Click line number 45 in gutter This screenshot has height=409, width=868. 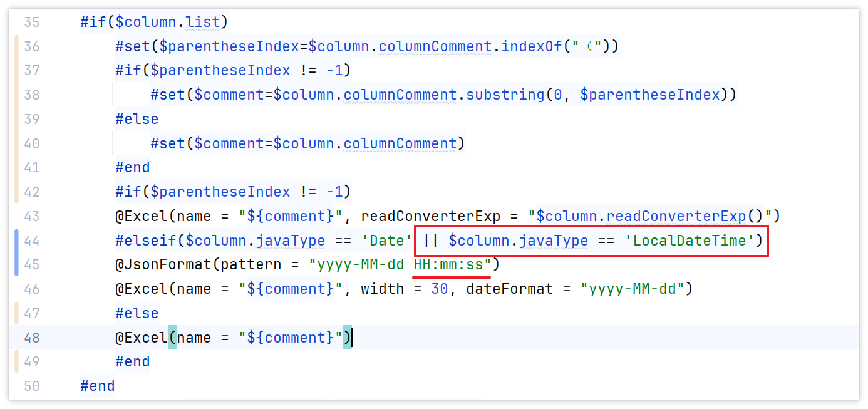32,265
